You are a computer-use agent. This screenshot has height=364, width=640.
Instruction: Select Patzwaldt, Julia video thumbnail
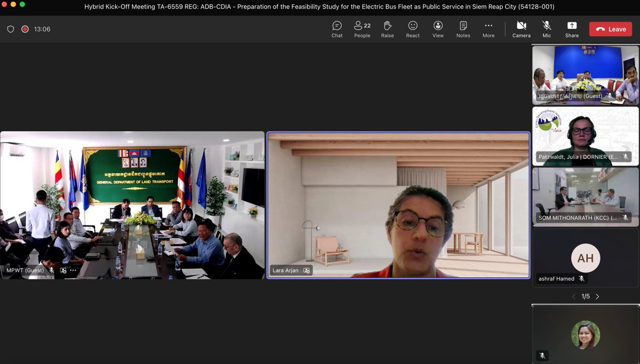[585, 136]
